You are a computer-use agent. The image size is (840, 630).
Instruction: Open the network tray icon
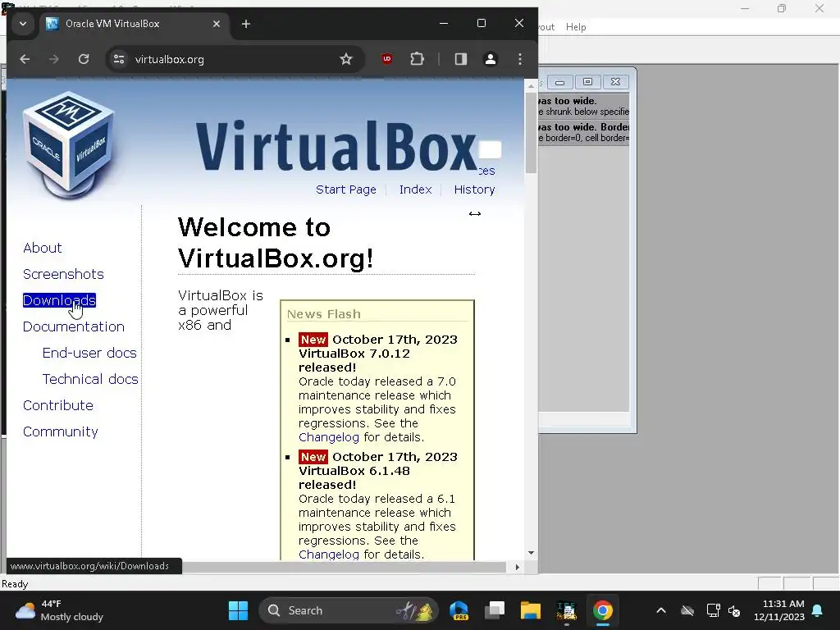tap(713, 610)
